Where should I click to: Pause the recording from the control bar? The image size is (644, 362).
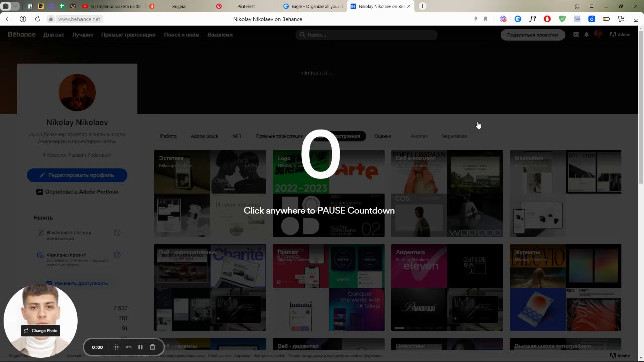pyautogui.click(x=140, y=347)
